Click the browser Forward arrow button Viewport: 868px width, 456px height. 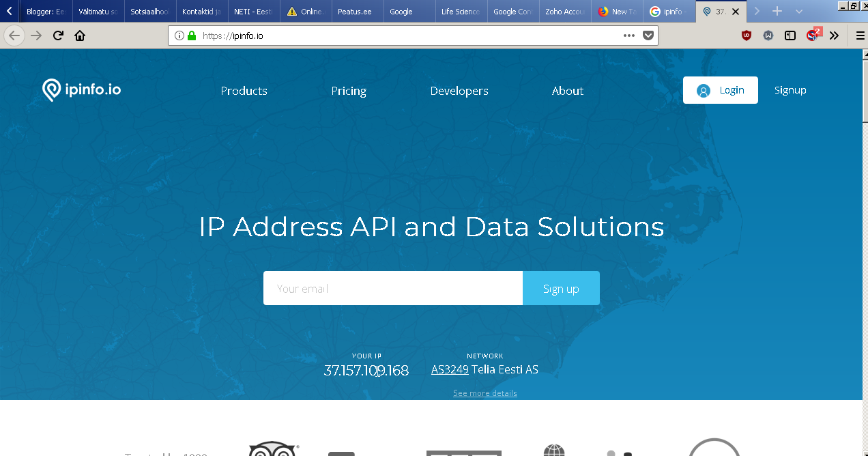pos(36,35)
